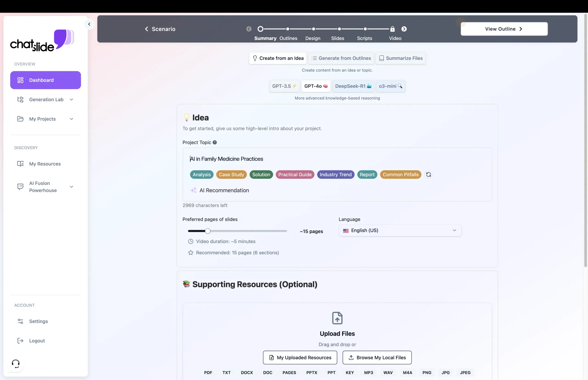The height and width of the screenshot is (380, 588).
Task: Click the ChatSlide logo
Action: 42,40
